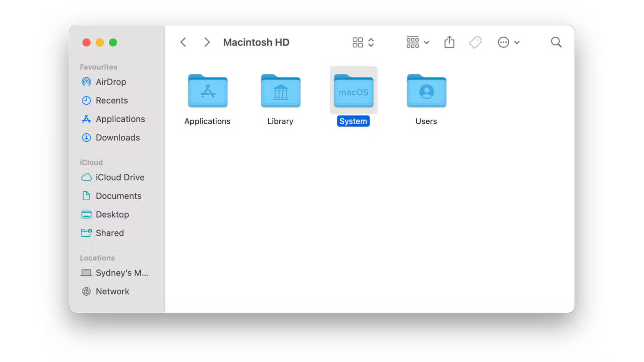Viewport: 644px width, 362px height.
Task: Click the green full-screen window button
Action: [113, 43]
